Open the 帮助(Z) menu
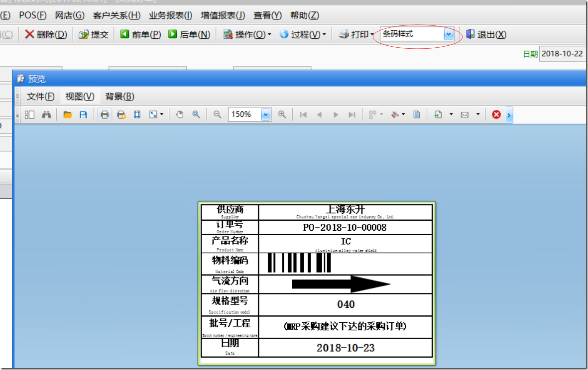Screen dimensions: 588x370 click(x=305, y=15)
